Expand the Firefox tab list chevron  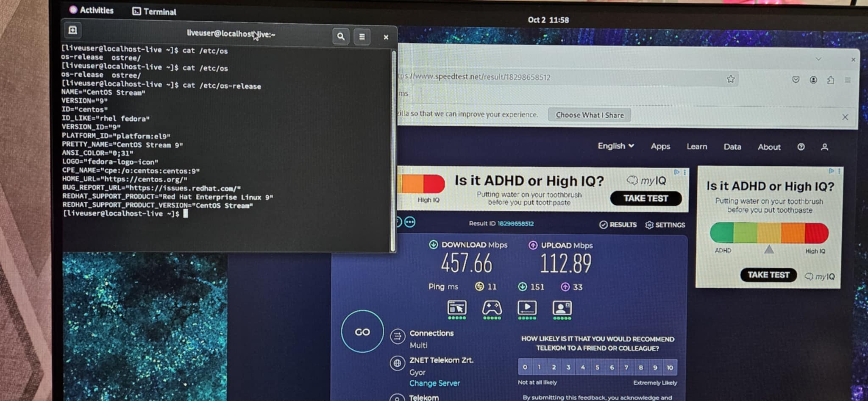point(818,59)
